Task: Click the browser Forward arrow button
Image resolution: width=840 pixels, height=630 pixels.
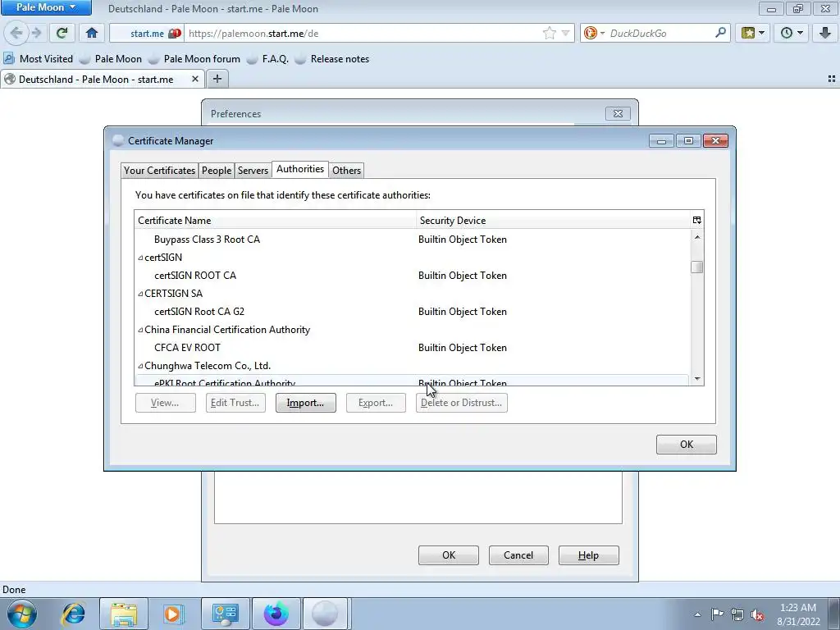Action: tap(36, 33)
